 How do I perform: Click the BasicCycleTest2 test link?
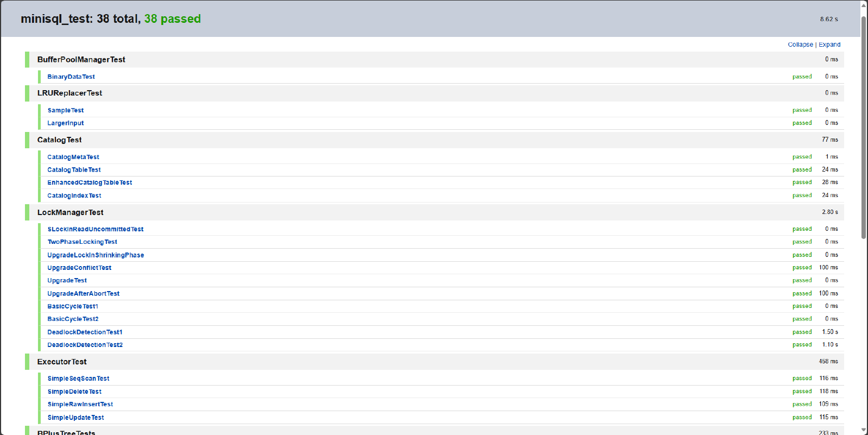(73, 319)
